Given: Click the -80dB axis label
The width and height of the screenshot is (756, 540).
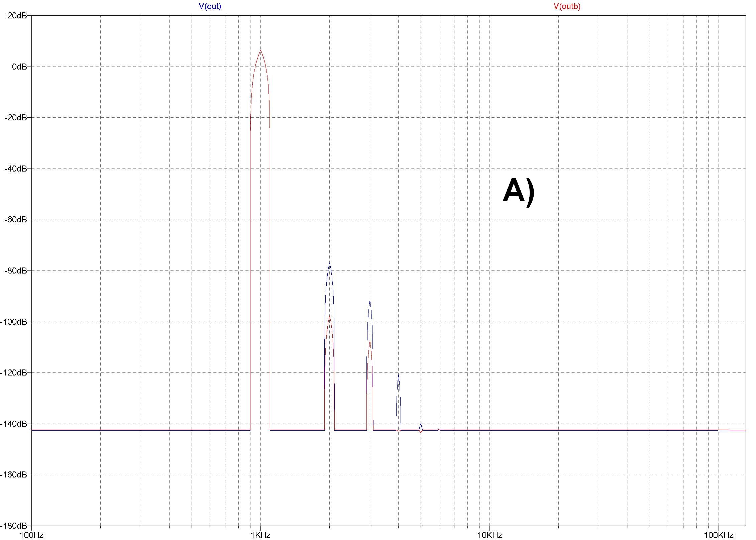Looking at the screenshot, I should coord(15,271).
